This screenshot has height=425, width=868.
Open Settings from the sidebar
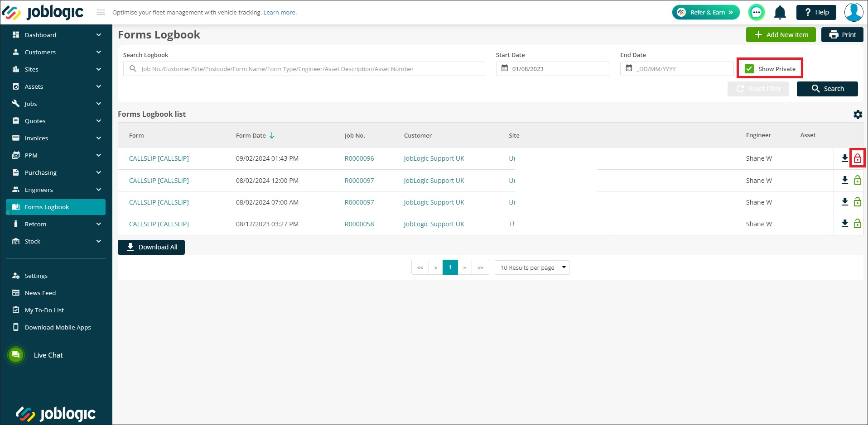36,276
